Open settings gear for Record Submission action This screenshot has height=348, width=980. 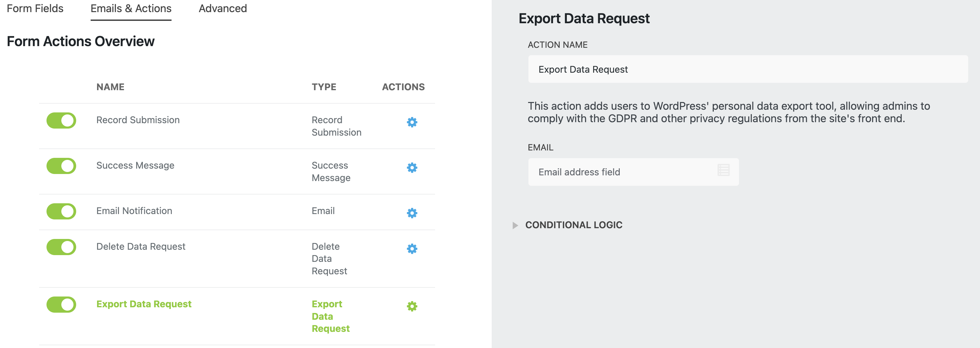point(411,122)
